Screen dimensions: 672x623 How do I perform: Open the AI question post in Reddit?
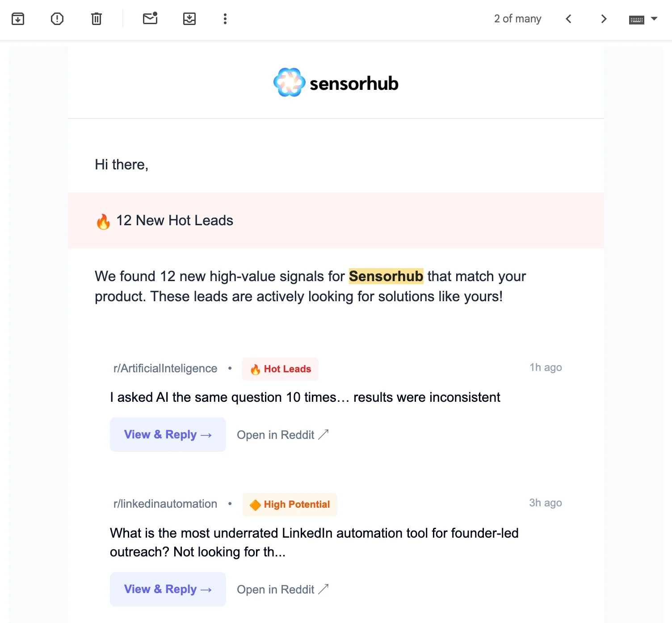pos(283,435)
